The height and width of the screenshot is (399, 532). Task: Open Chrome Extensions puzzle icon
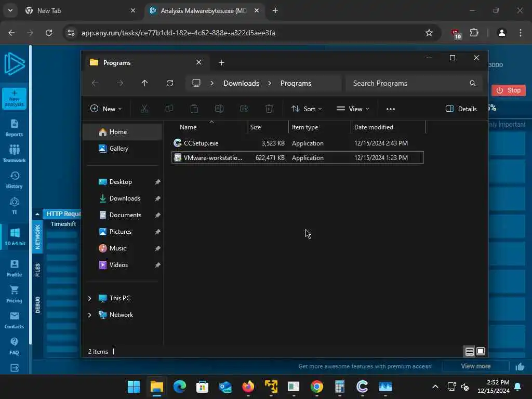point(474,33)
